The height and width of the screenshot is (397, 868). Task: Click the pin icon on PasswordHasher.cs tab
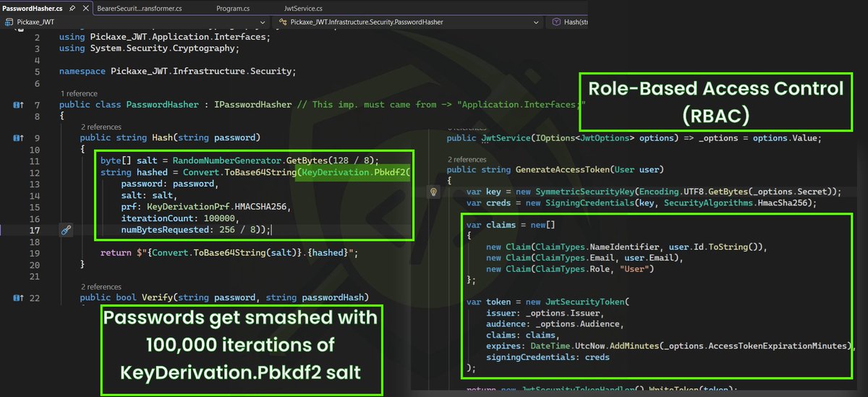click(72, 8)
